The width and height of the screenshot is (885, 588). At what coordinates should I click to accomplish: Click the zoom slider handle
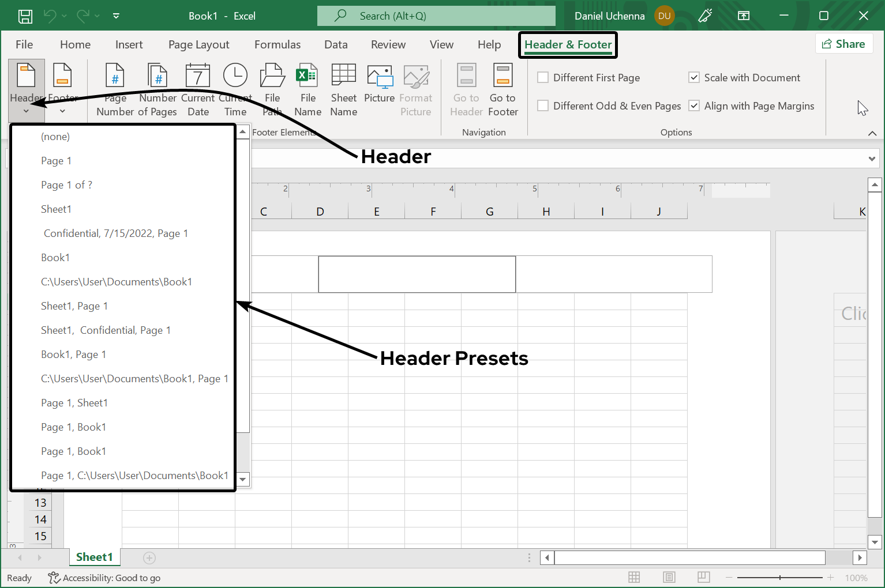[780, 578]
